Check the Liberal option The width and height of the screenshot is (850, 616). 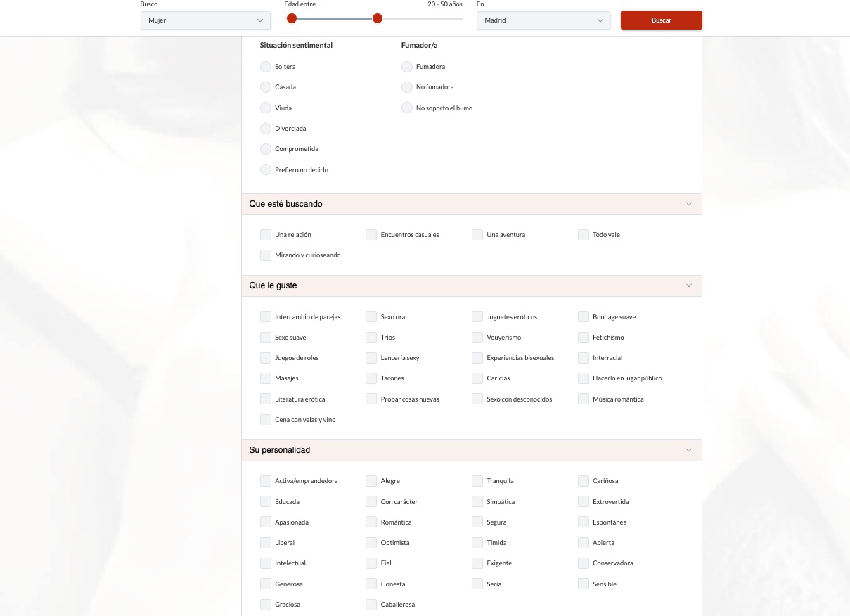tap(266, 543)
